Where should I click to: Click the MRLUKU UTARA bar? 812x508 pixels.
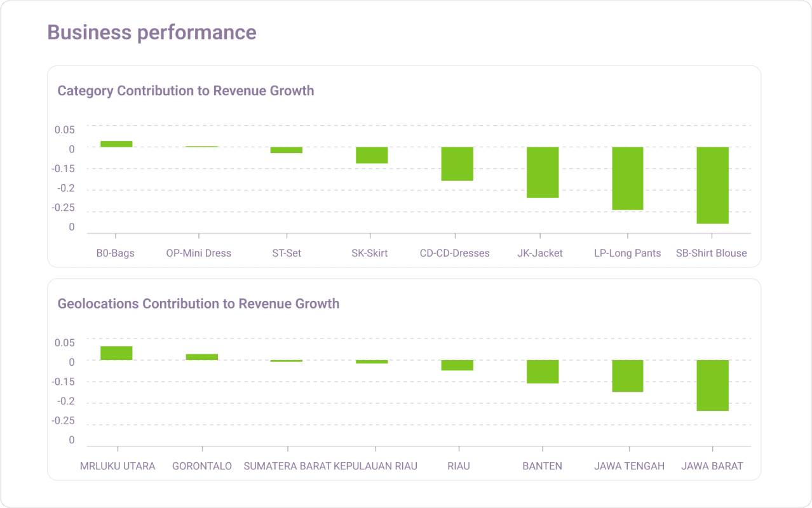point(117,352)
